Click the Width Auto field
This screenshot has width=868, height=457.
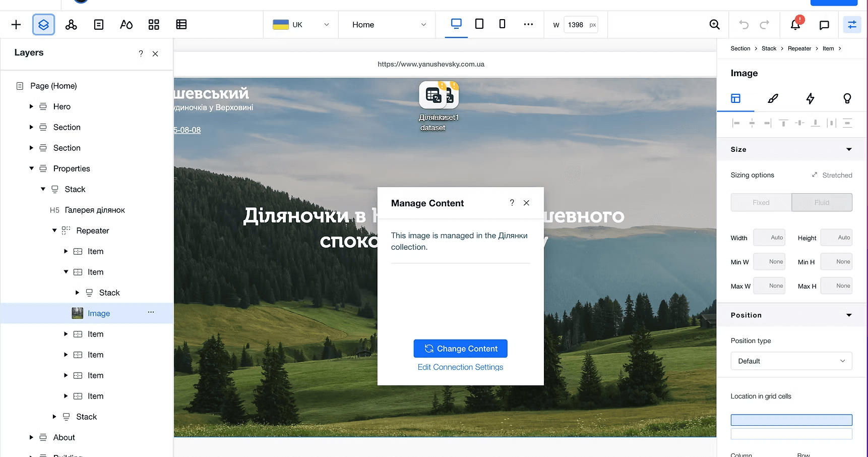[769, 238]
